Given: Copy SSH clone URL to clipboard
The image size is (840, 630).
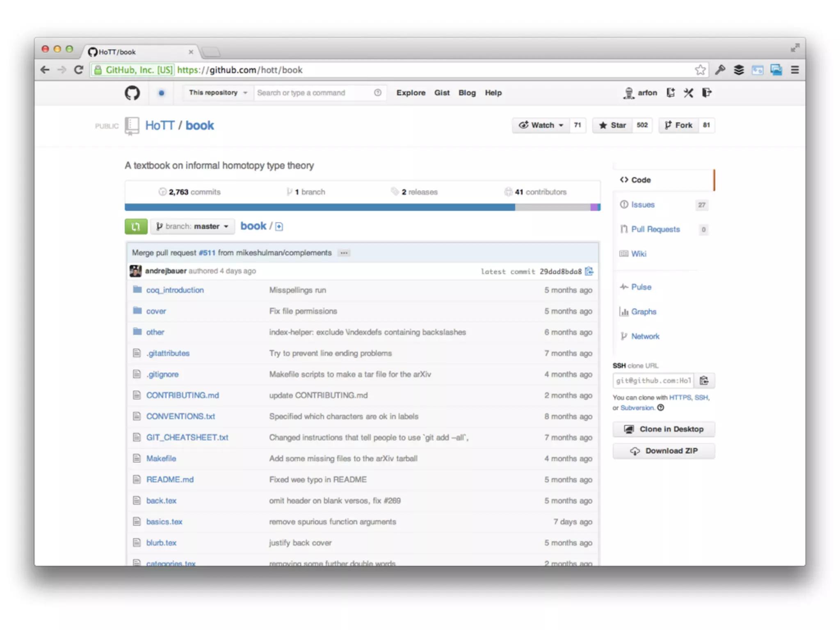Looking at the screenshot, I should 704,381.
